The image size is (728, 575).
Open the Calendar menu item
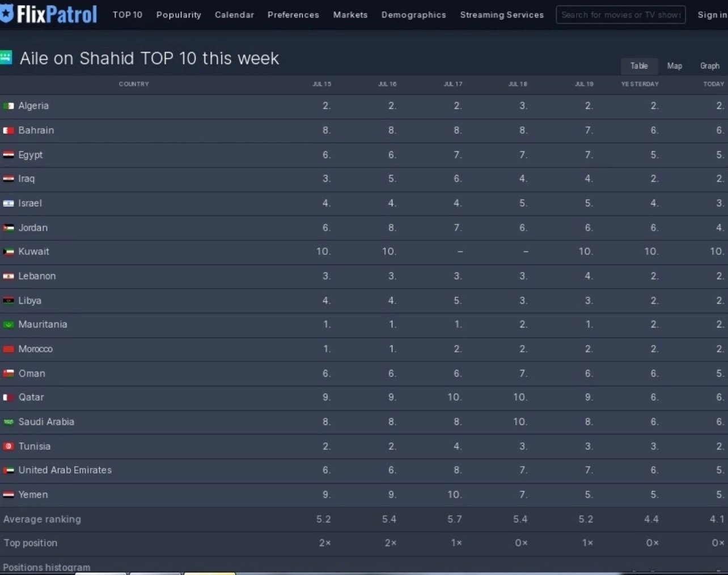coord(234,15)
